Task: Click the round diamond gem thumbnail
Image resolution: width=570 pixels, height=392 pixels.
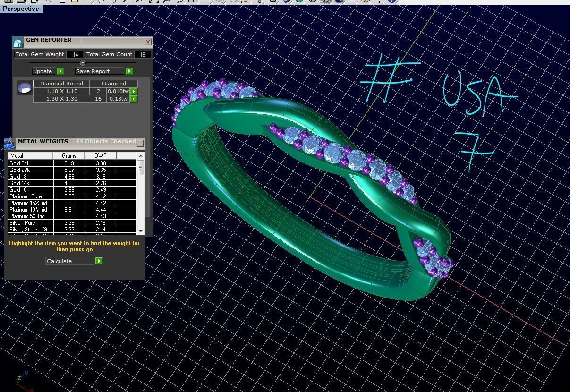Action: tap(25, 88)
